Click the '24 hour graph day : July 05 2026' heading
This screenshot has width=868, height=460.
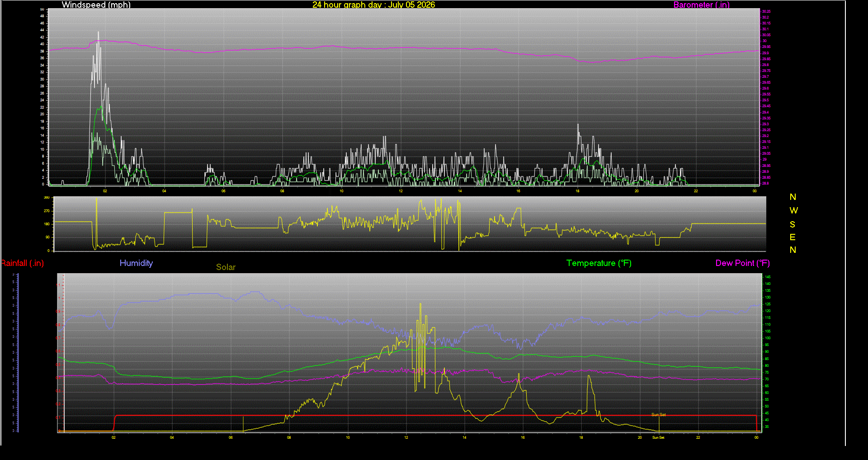pos(374,5)
